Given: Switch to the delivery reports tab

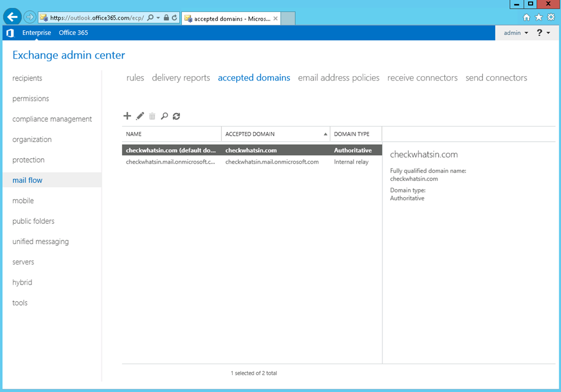Looking at the screenshot, I should point(181,78).
